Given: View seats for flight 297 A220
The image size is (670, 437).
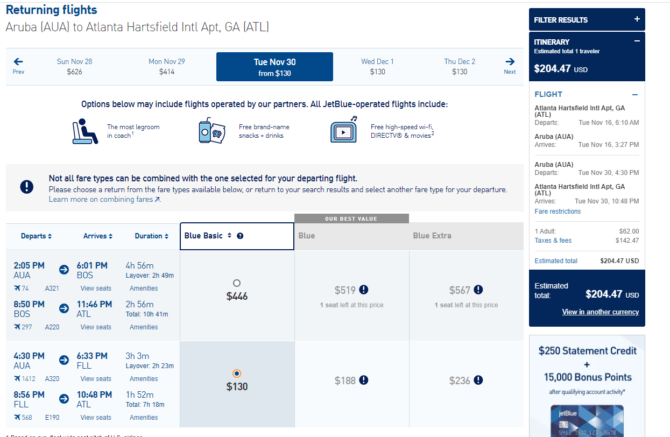Looking at the screenshot, I should [x=96, y=327].
